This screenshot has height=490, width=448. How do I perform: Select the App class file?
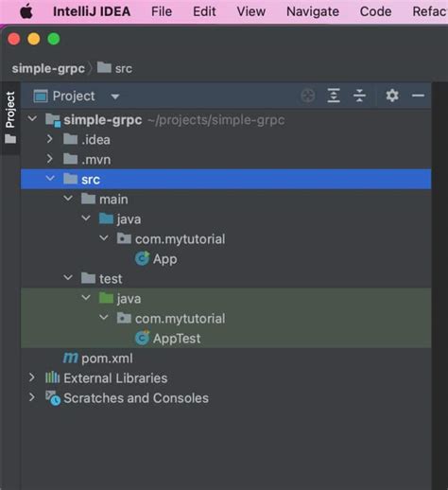(x=164, y=259)
